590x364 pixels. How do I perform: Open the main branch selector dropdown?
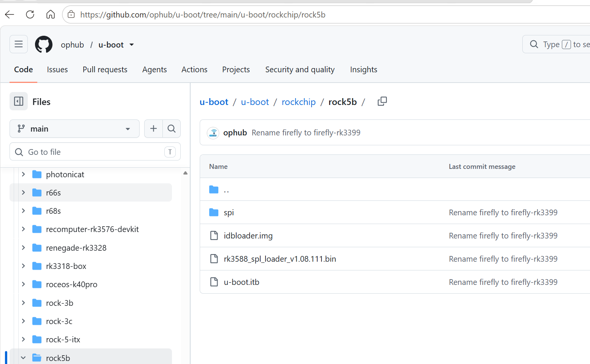[x=75, y=129]
